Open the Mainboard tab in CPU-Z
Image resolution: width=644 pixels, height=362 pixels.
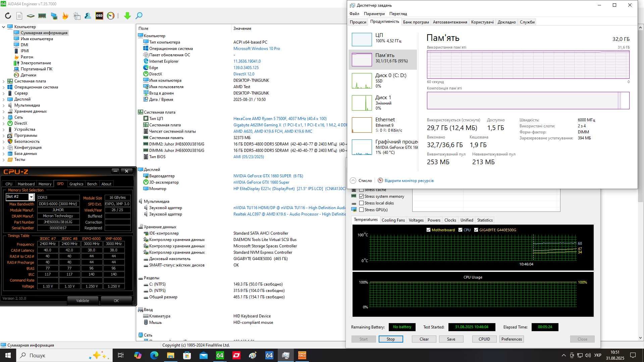coord(26,184)
